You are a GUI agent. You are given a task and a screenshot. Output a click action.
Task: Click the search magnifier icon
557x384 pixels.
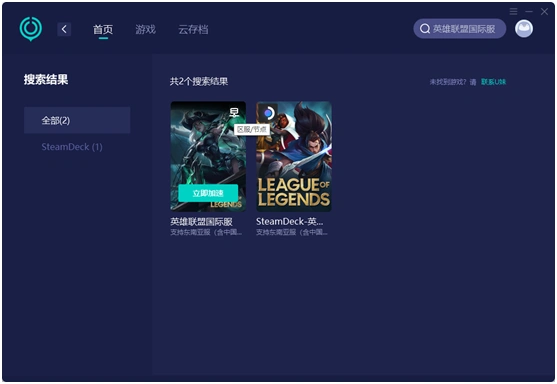[425, 29]
